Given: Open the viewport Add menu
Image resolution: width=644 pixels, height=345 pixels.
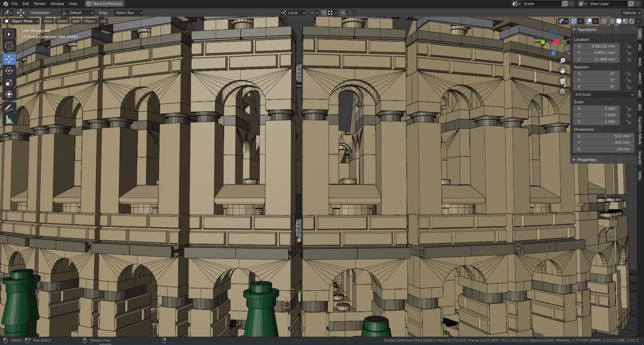Looking at the screenshot, I should [x=76, y=21].
